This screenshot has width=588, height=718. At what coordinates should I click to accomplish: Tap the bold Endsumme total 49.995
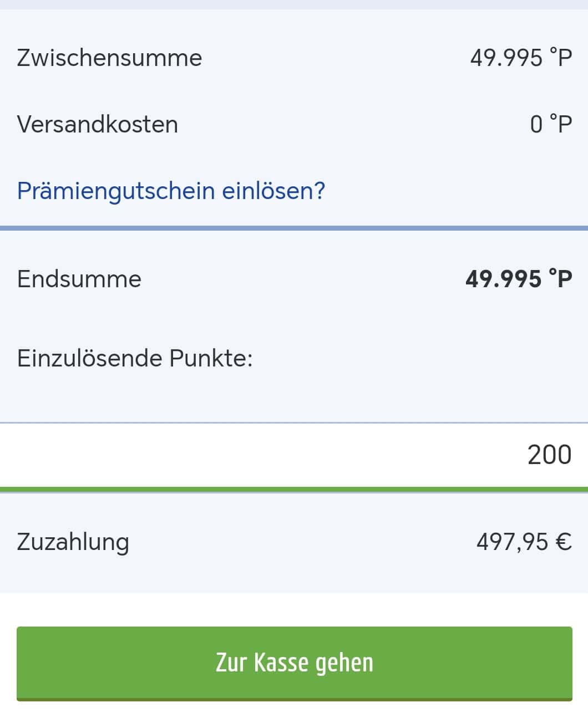pyautogui.click(x=503, y=278)
